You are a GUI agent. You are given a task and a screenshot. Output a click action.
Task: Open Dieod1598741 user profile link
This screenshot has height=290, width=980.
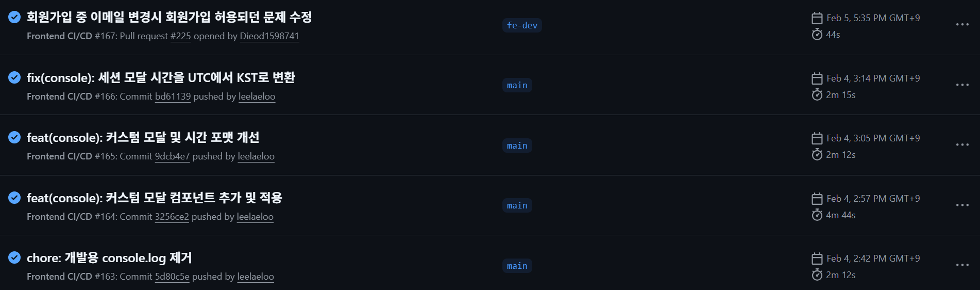point(269,36)
